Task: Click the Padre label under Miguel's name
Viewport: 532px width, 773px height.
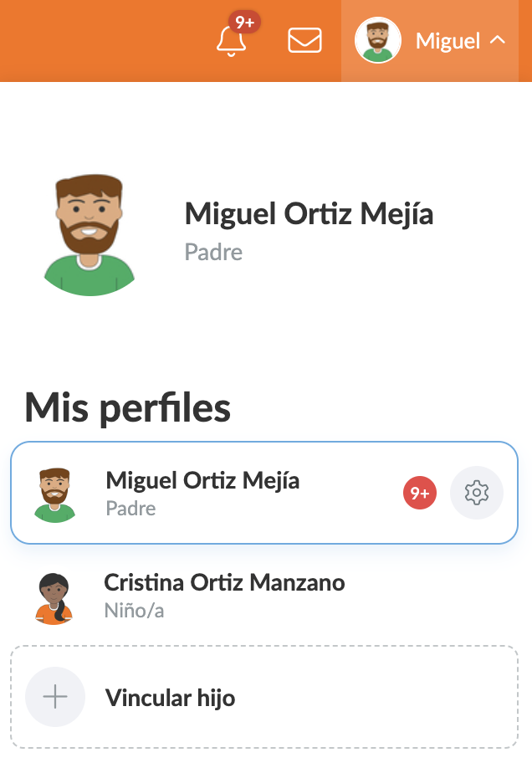Action: tap(213, 252)
